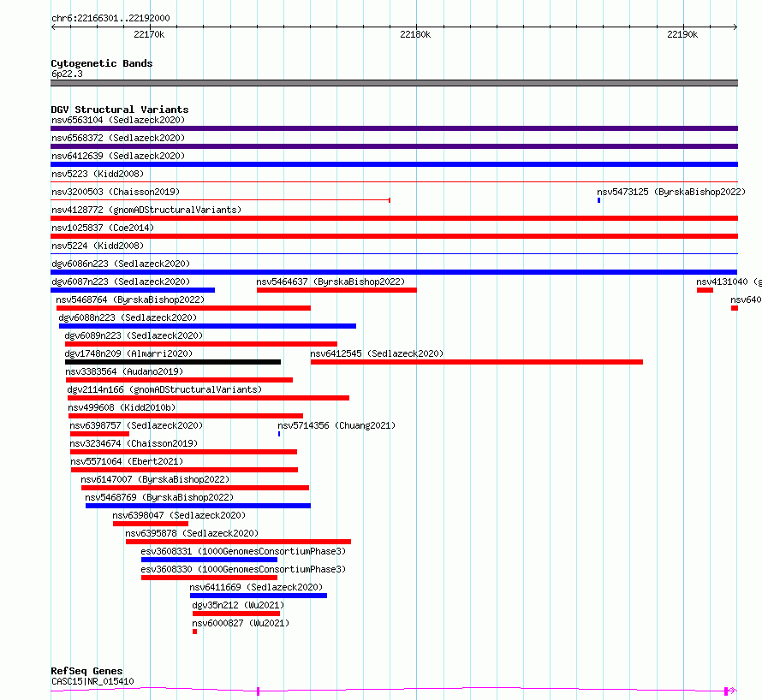762x700 pixels.
Task: Select the gray 6p22.3 cytogenetic band bar
Action: [394, 83]
